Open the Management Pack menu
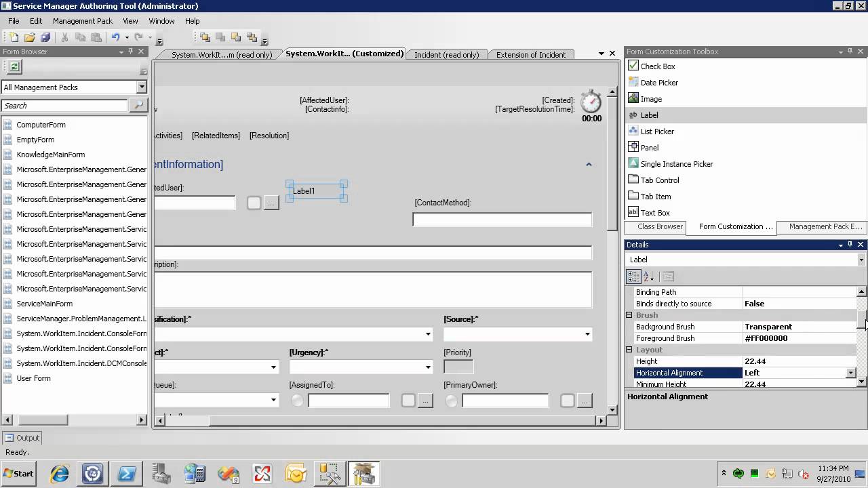868x488 pixels. point(83,21)
